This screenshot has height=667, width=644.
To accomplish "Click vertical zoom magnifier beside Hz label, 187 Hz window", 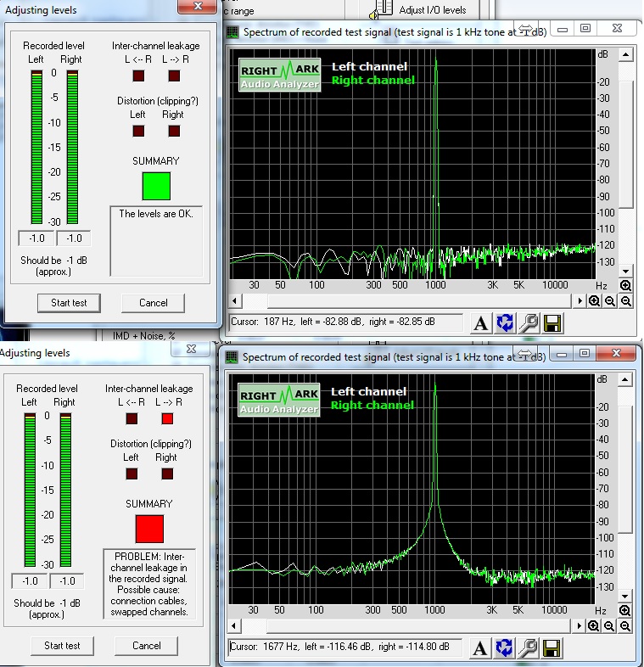I will [x=625, y=285].
